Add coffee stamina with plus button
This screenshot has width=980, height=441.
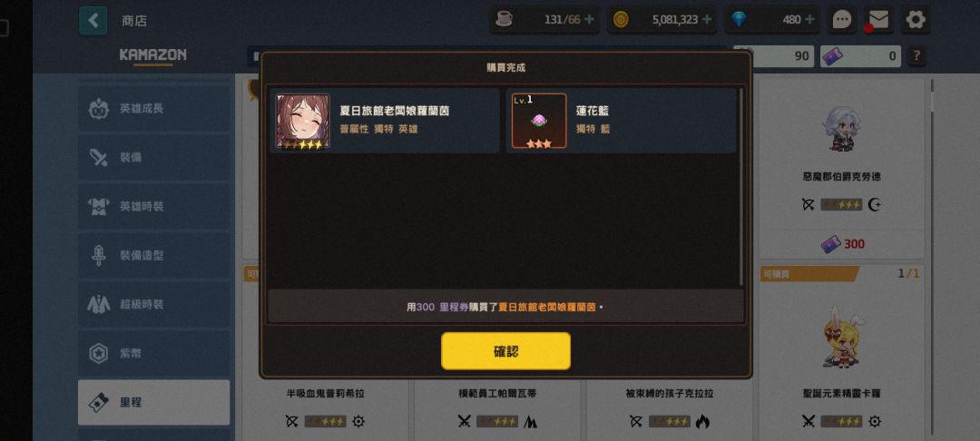point(589,19)
